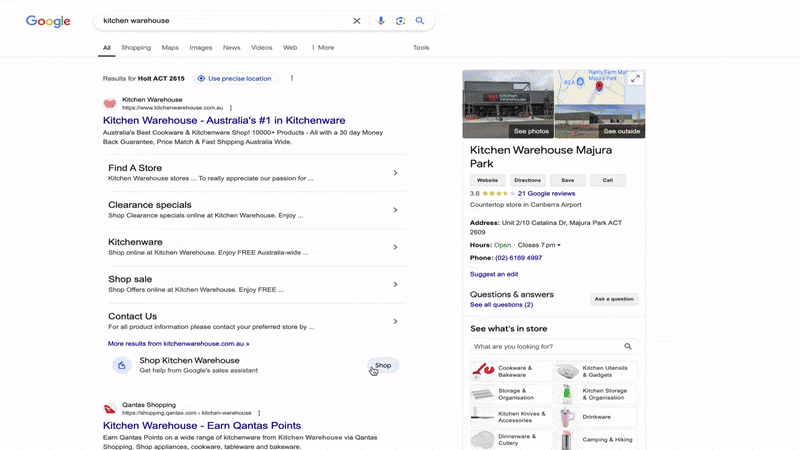Click the Google logo

pos(48,21)
